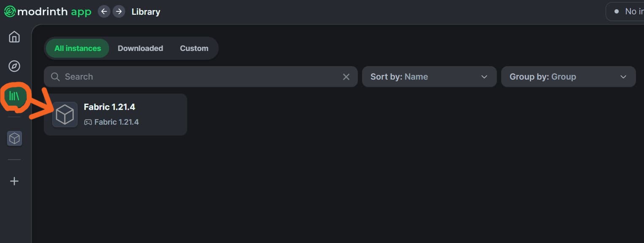Select the All instances filter

[78, 48]
